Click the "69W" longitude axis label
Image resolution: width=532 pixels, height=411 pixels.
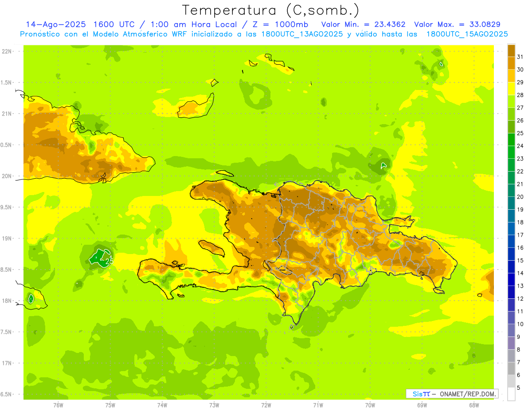point(422,405)
